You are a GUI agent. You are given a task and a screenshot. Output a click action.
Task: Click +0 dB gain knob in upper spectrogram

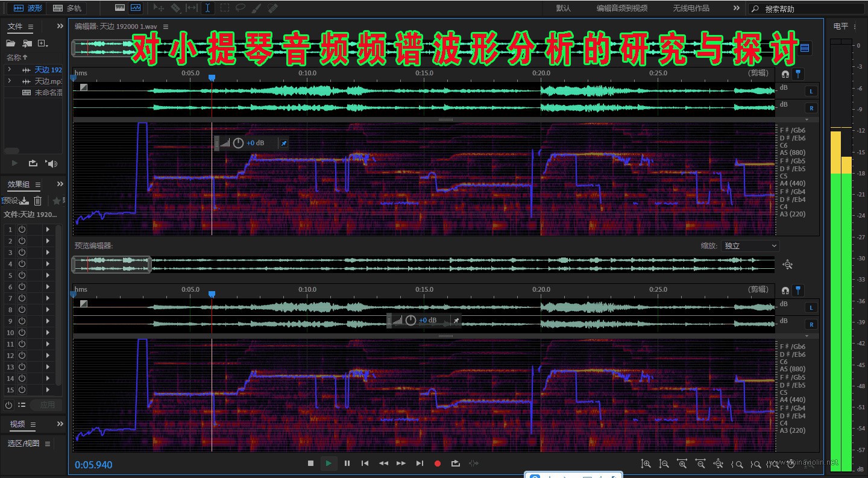[x=238, y=143]
